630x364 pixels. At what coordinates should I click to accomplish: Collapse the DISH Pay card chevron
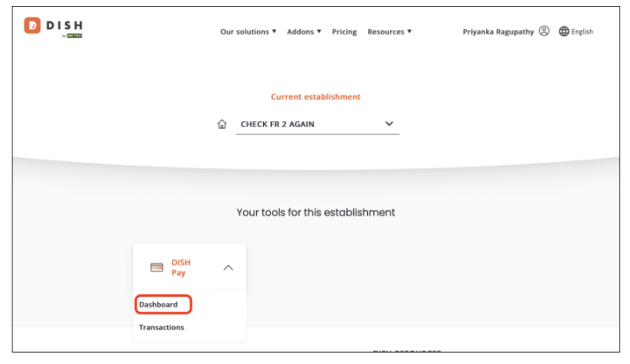click(228, 268)
